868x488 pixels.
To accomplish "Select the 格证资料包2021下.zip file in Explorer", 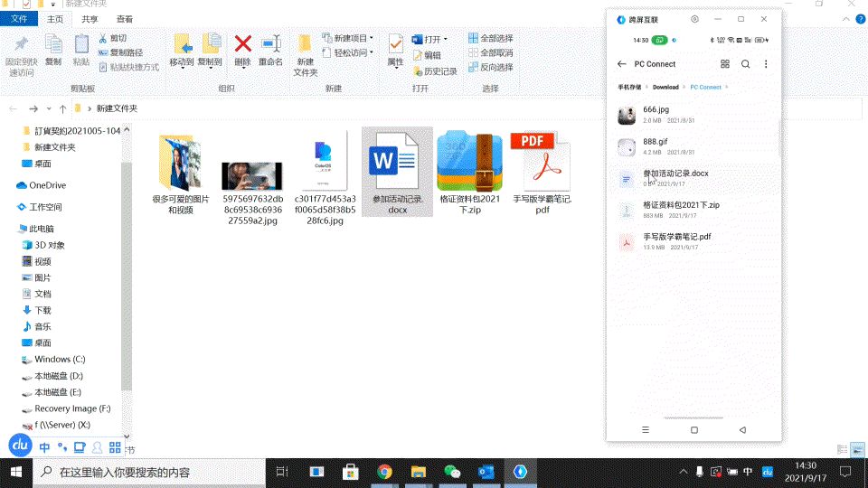I will pyautogui.click(x=469, y=172).
